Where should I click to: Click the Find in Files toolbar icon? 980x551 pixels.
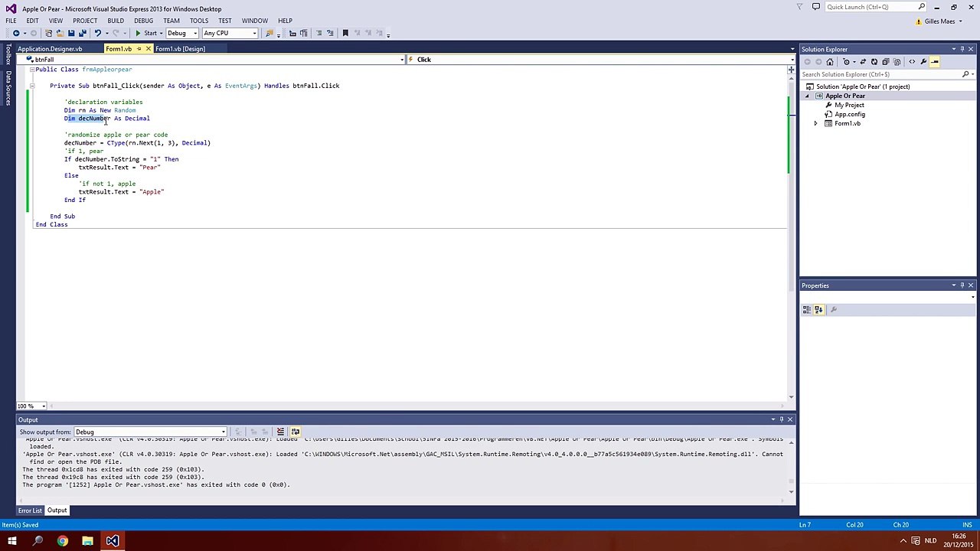[269, 33]
